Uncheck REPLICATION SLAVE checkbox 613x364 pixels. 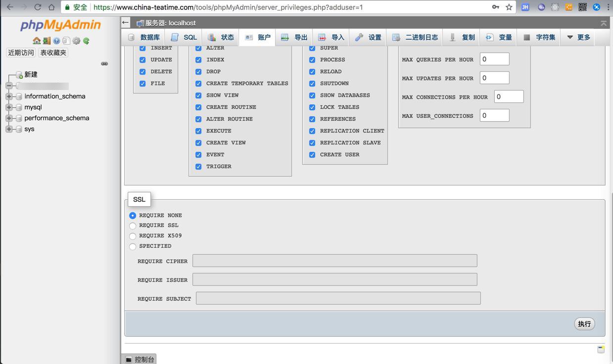[312, 143]
